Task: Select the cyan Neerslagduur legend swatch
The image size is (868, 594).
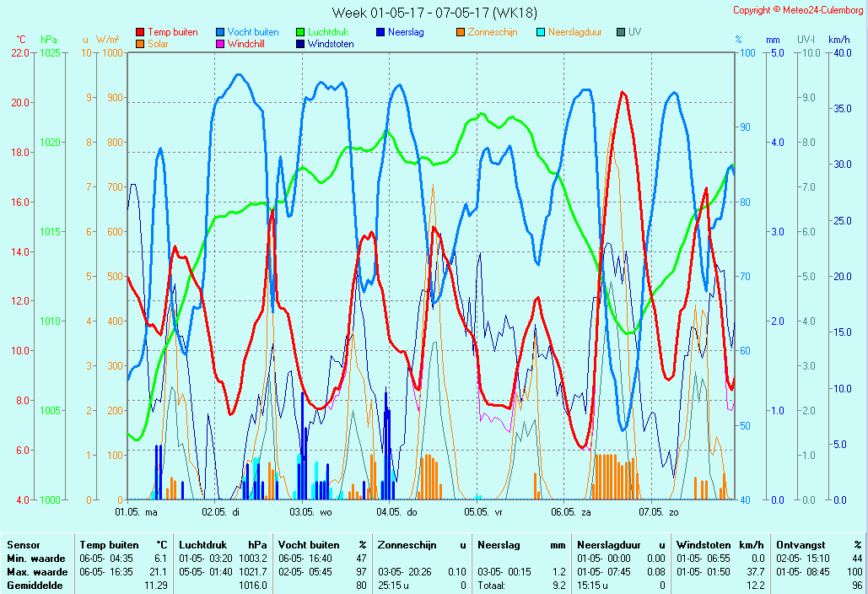Action: [541, 32]
